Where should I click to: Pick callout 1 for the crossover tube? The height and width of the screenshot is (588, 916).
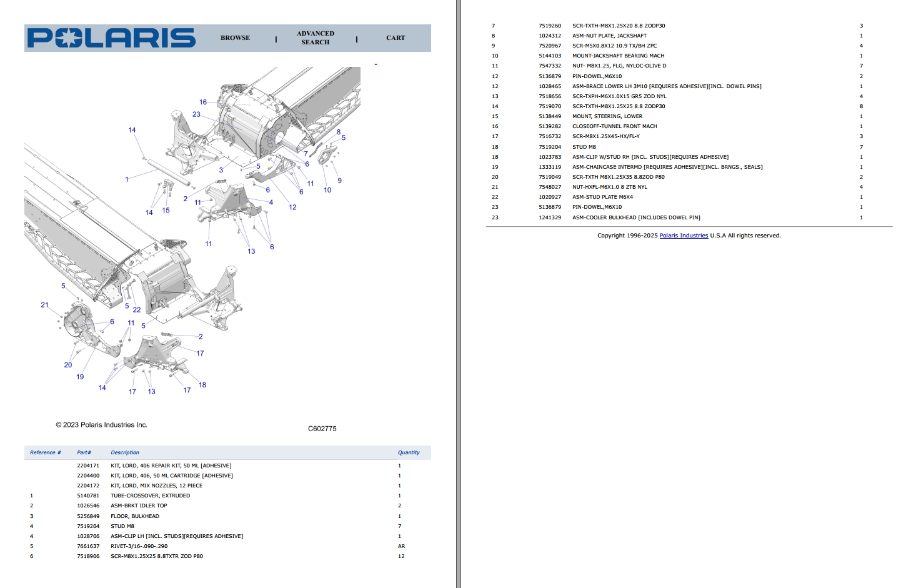point(127,179)
